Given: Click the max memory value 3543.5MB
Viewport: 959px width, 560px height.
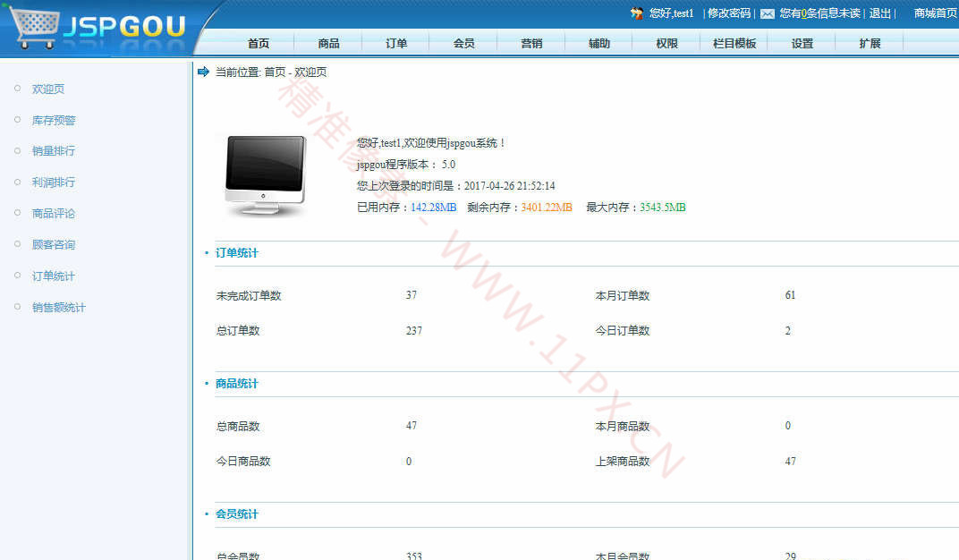Looking at the screenshot, I should tap(663, 208).
